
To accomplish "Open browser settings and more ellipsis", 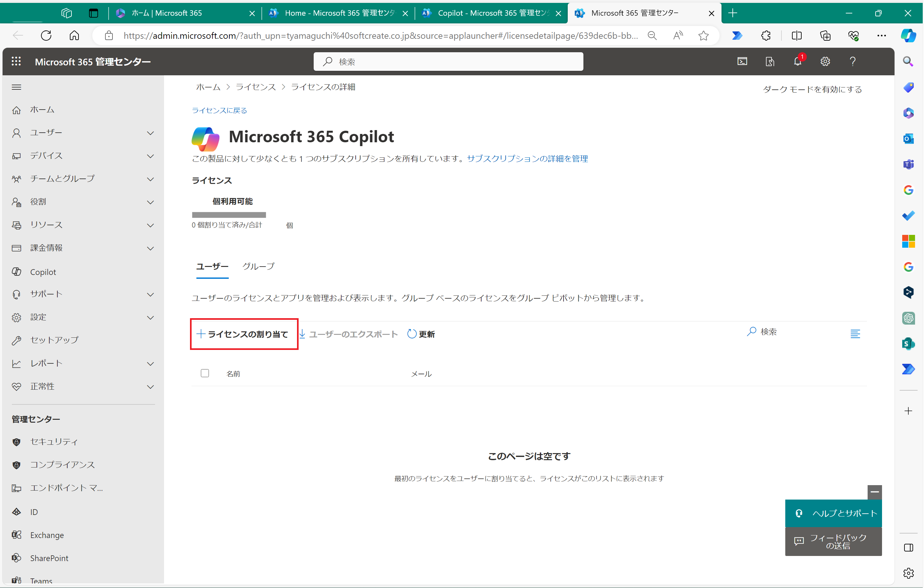I will [x=881, y=36].
